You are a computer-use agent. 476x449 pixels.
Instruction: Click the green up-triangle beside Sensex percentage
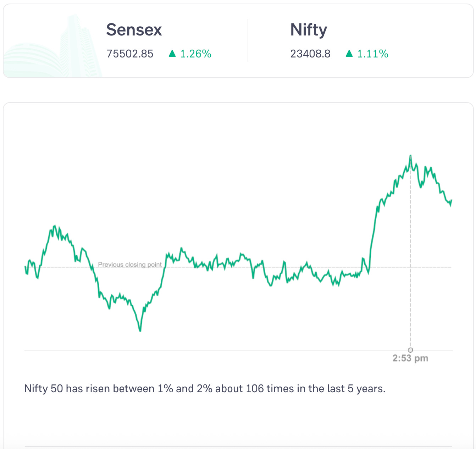172,54
